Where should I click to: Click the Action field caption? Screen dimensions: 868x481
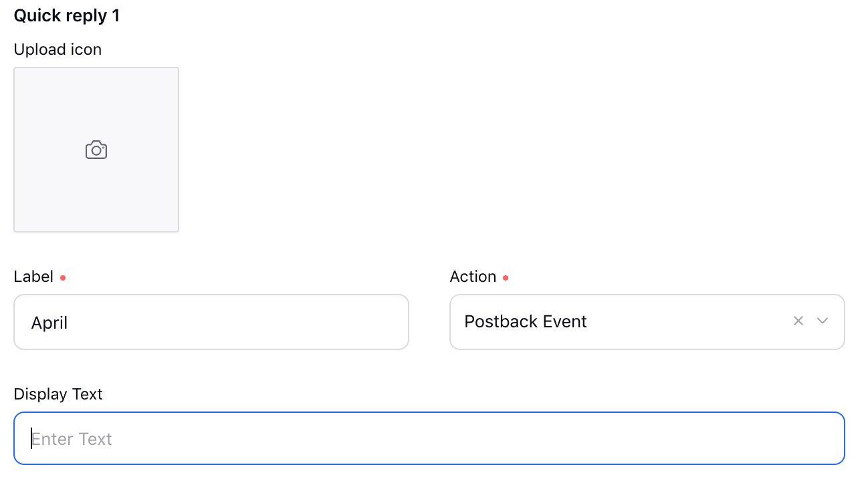point(473,277)
